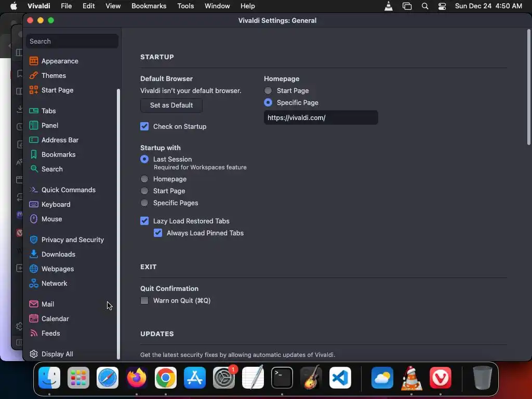The width and height of the screenshot is (532, 399).
Task: Select the Keyboard settings icon
Action: pos(34,204)
